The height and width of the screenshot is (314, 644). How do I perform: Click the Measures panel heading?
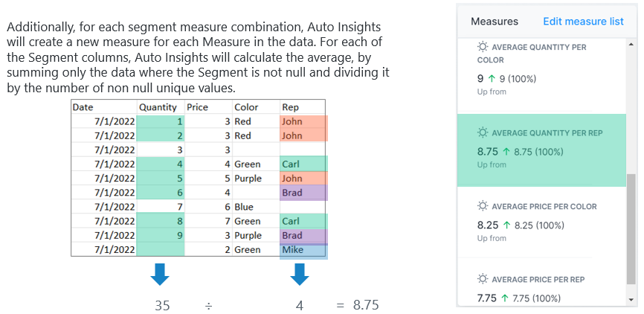(x=495, y=22)
